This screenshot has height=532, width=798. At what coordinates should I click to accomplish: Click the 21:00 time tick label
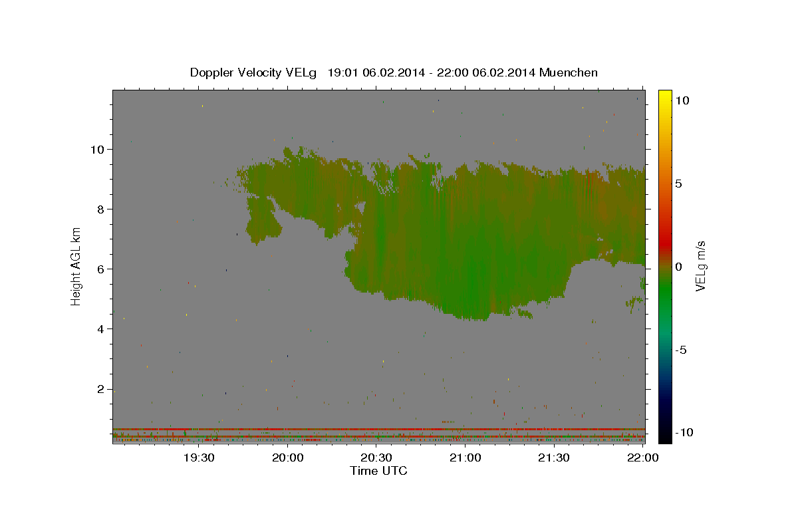coord(465,458)
